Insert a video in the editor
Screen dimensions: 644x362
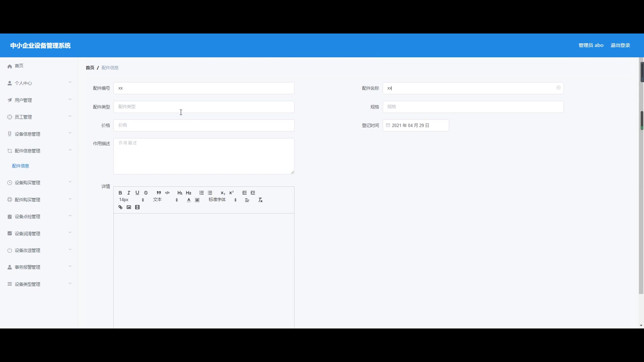click(137, 207)
